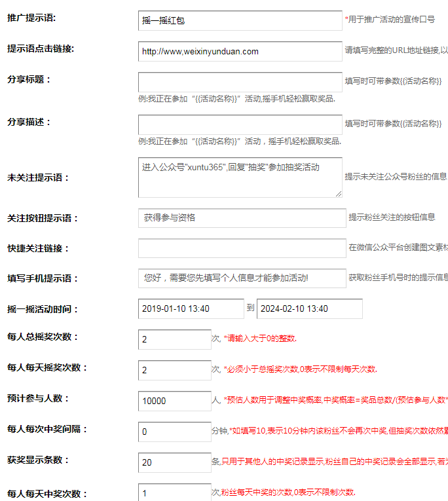
Task: Click the 每人每天摇奖次数 number field
Action: tap(174, 370)
